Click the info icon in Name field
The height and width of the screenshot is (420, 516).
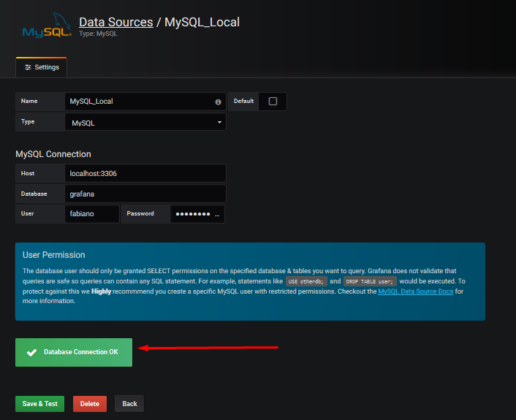point(218,102)
